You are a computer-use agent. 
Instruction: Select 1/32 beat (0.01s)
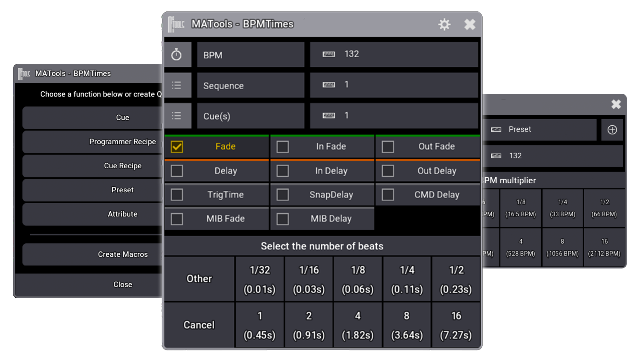coord(260,279)
